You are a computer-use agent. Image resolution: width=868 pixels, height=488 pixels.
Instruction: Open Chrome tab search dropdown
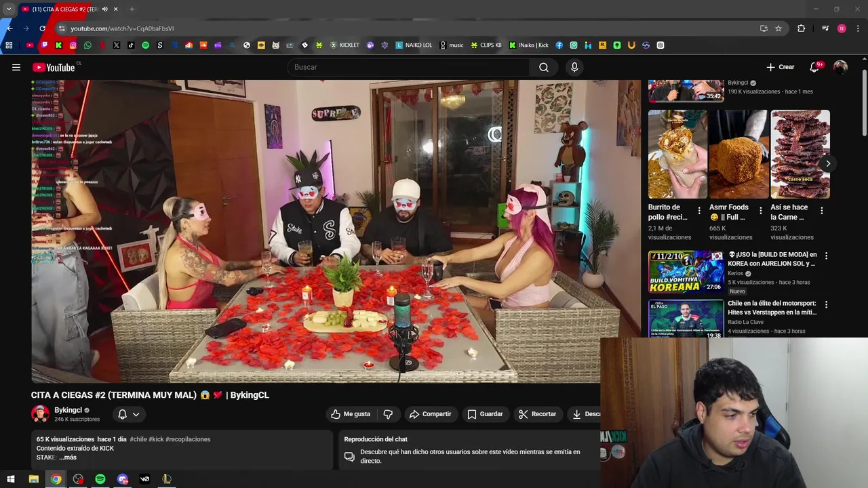pyautogui.click(x=9, y=9)
